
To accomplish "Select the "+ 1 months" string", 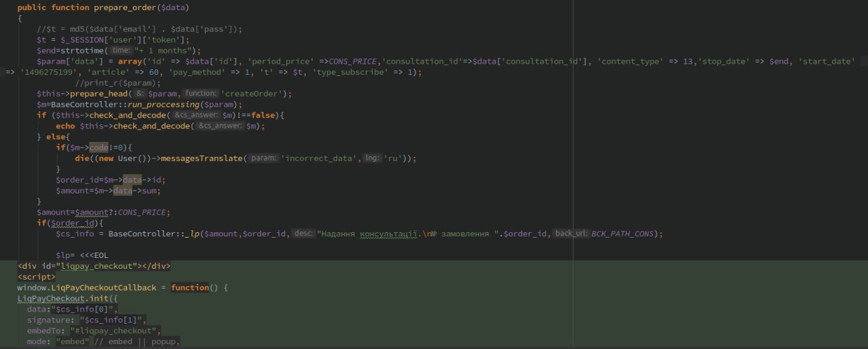I will [163, 50].
